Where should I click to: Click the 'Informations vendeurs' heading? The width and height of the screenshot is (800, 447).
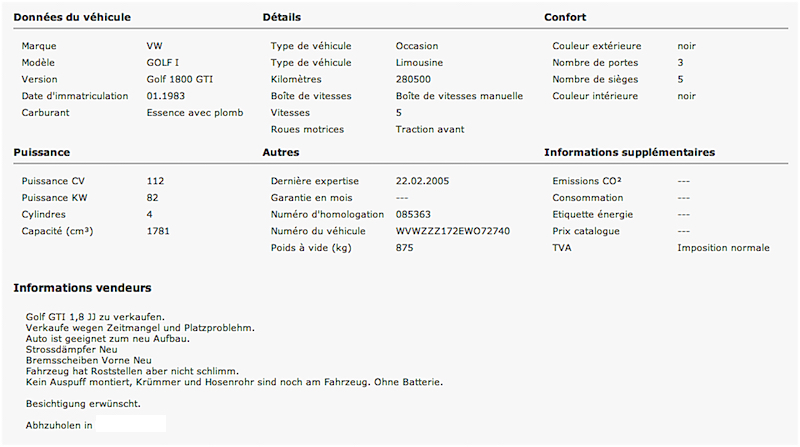pos(82,288)
